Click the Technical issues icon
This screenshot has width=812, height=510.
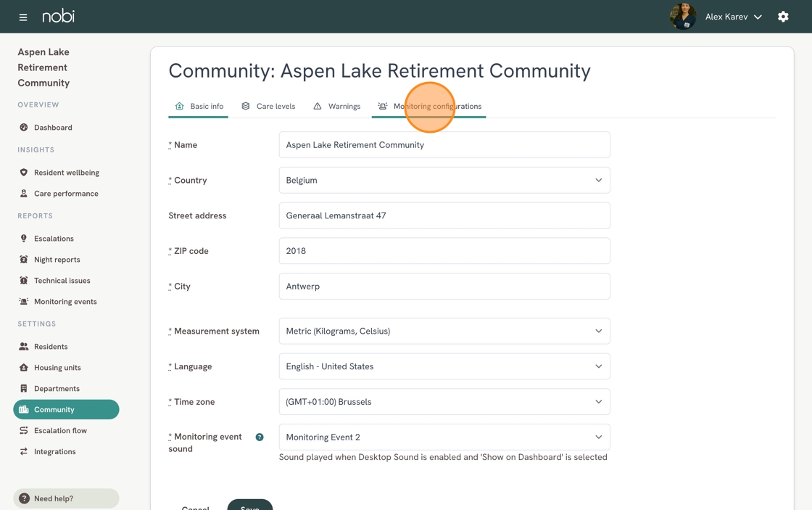tap(24, 281)
